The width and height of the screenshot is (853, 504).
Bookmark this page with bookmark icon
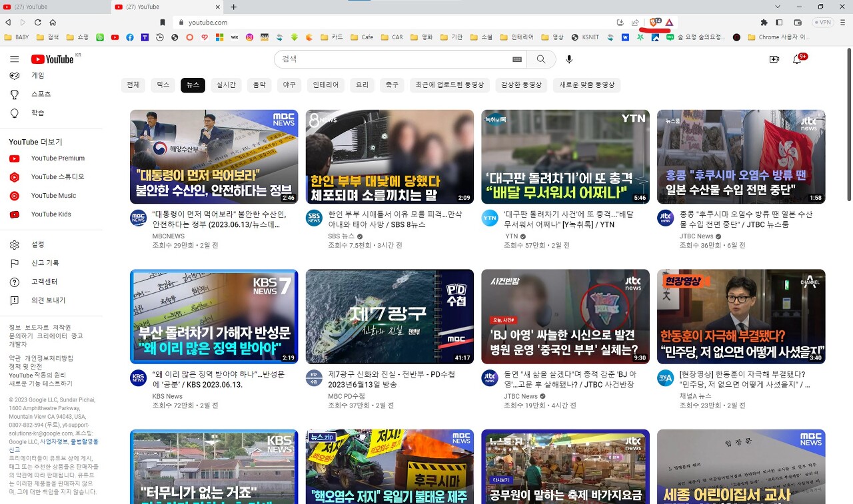[x=162, y=22]
